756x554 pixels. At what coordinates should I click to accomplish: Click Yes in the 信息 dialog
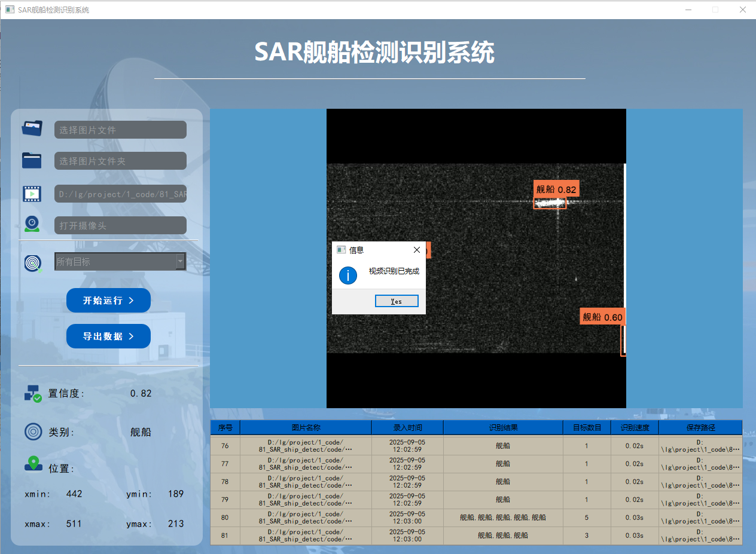(397, 301)
